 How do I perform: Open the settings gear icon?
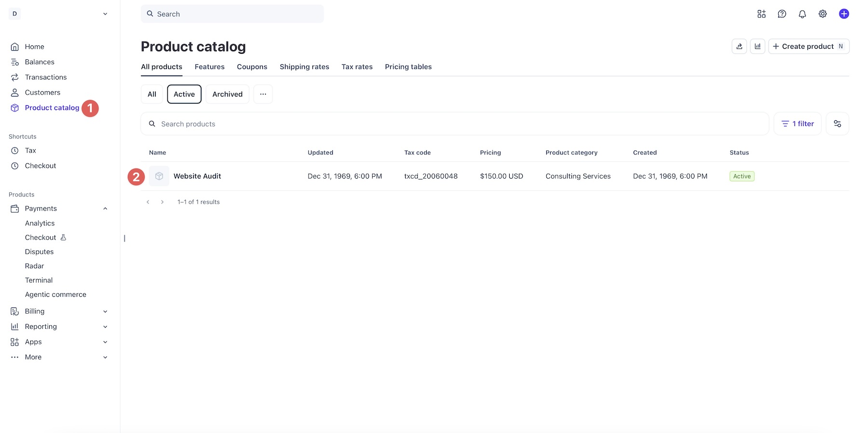click(x=823, y=14)
